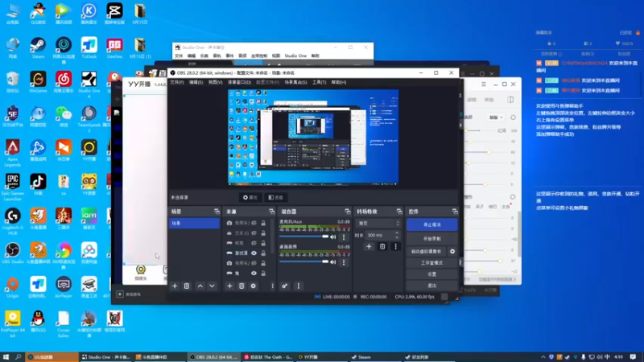Open the 帮助(H) menu in OBS
644x362 pixels.
[x=339, y=83]
